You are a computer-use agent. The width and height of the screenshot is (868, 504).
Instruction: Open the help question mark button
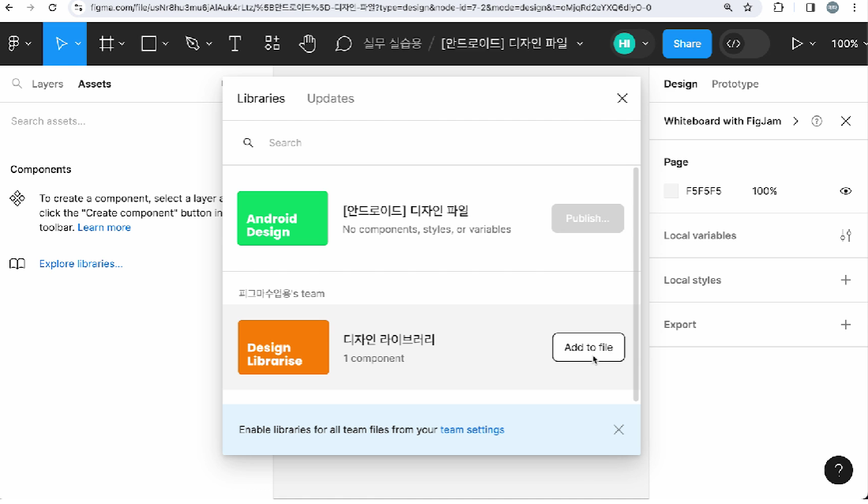(838, 470)
